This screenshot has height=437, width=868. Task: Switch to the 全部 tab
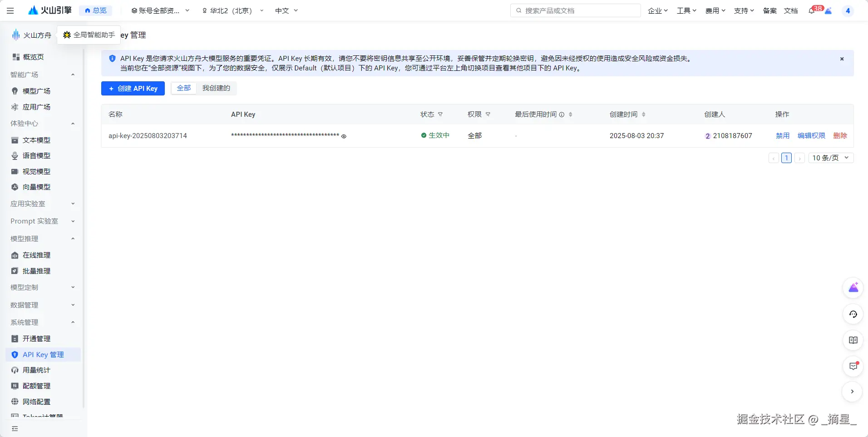click(184, 88)
